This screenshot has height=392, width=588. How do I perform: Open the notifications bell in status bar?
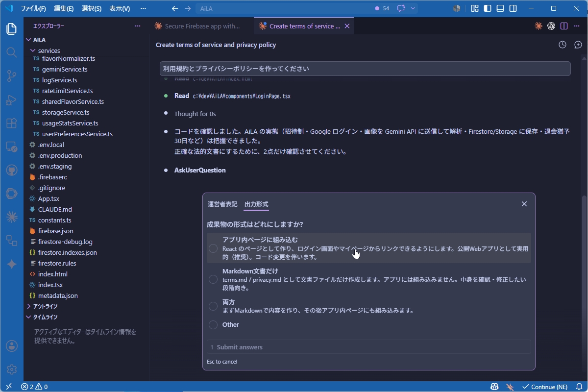click(579, 387)
